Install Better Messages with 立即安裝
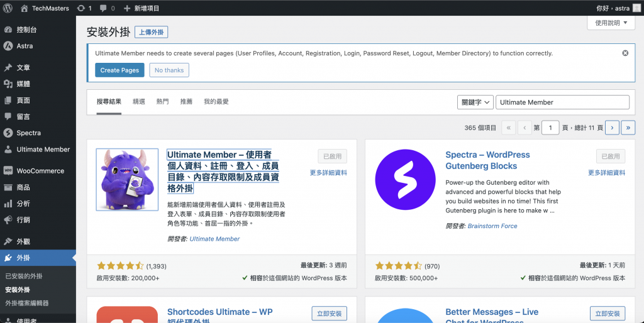 608,314
